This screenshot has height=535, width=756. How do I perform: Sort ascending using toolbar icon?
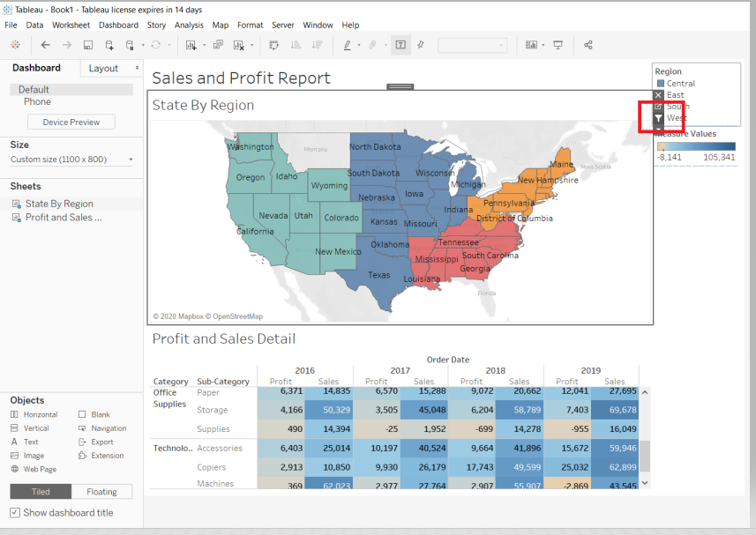pos(296,45)
